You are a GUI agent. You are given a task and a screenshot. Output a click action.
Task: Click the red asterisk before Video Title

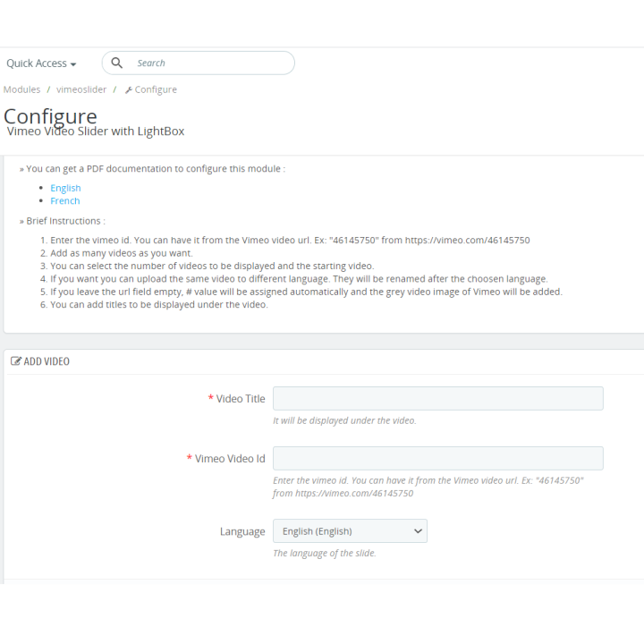click(x=211, y=397)
